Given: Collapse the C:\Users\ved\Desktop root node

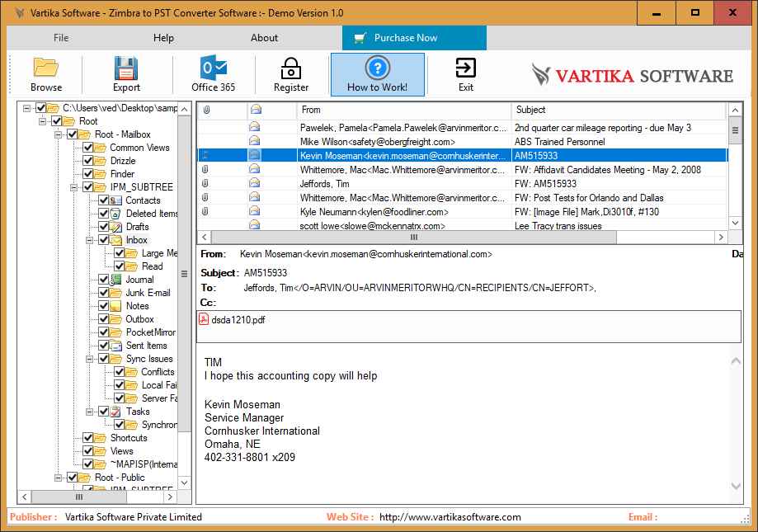Looking at the screenshot, I should point(27,108).
